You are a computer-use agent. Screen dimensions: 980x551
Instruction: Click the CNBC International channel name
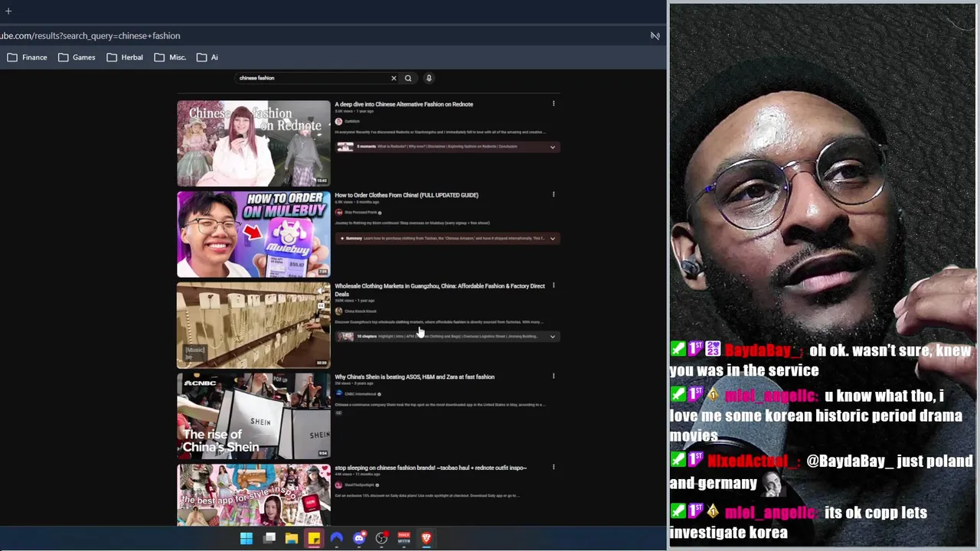pos(360,393)
